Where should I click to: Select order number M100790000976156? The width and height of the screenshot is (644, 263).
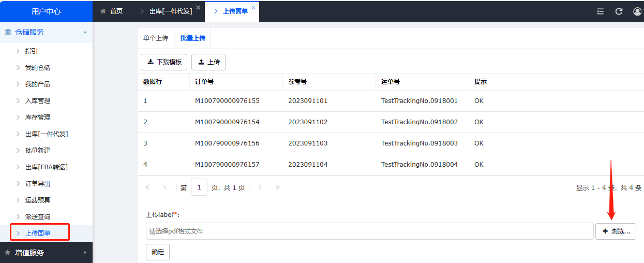227,143
